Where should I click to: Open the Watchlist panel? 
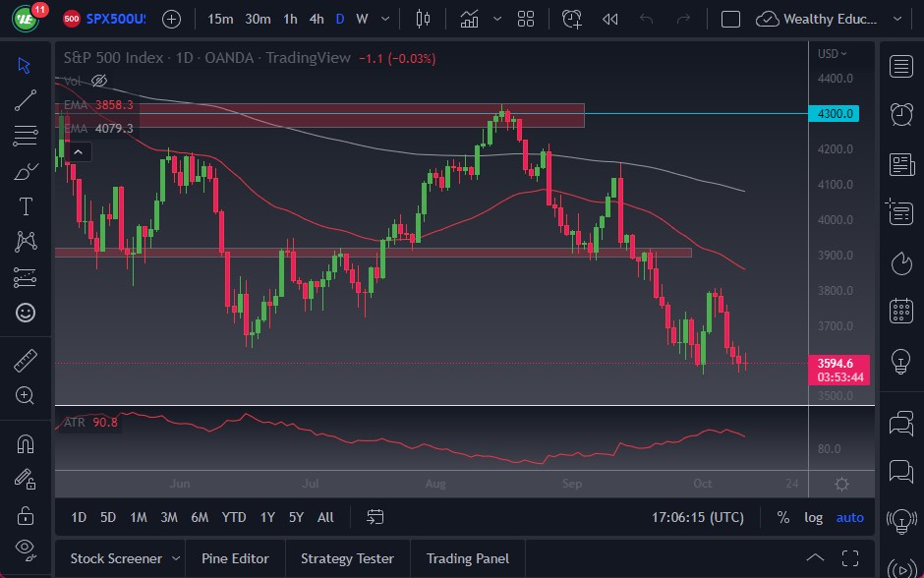(900, 67)
